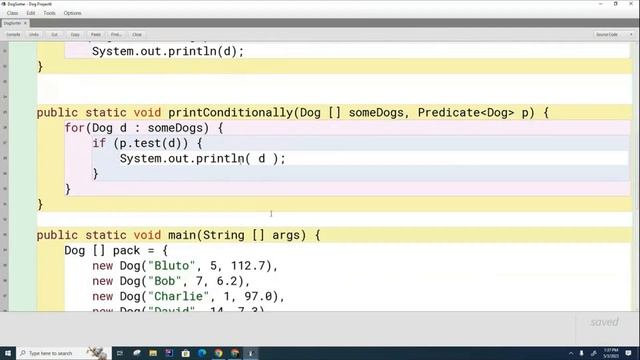Click on 'for(Dog d : someDogs) {' line
This screenshot has height=360, width=640.
coord(144,128)
